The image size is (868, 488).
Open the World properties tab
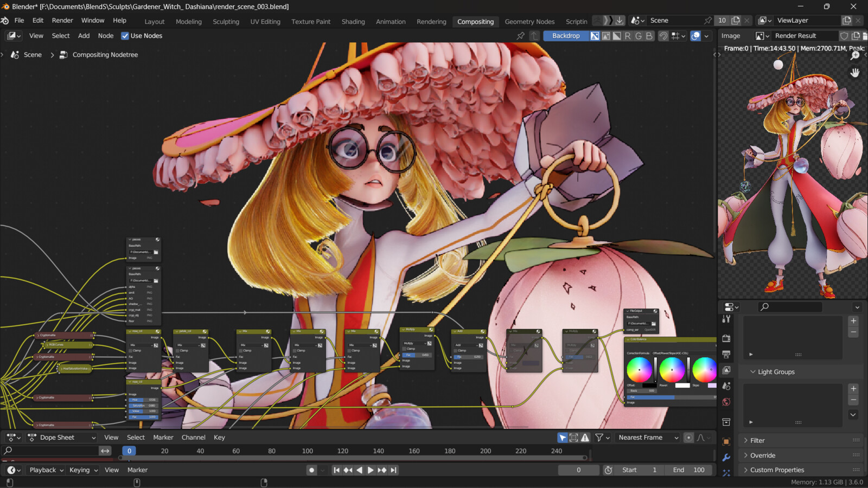pyautogui.click(x=726, y=402)
